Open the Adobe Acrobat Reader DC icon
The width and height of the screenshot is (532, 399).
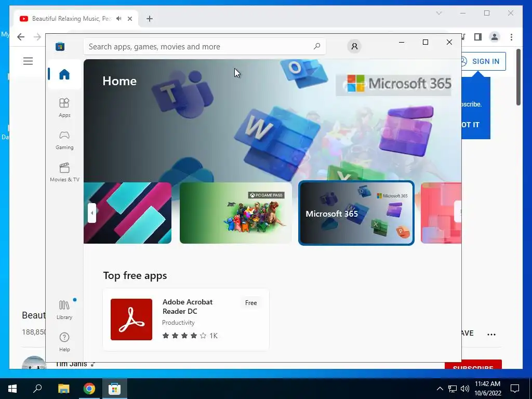pos(131,320)
